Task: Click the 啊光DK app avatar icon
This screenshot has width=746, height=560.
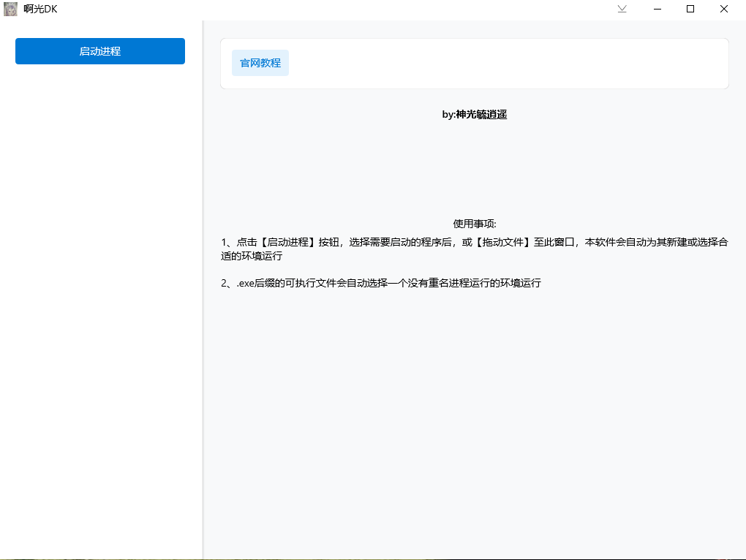Action: [10, 9]
